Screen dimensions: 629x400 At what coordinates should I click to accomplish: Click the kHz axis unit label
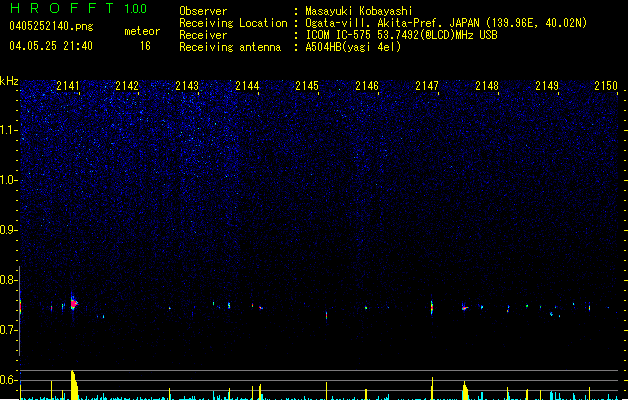(x=9, y=81)
